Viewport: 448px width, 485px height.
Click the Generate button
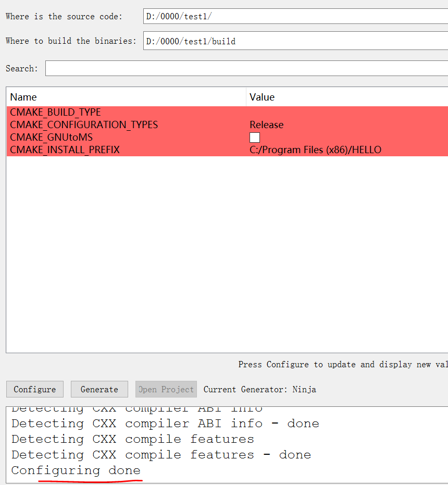coord(99,389)
